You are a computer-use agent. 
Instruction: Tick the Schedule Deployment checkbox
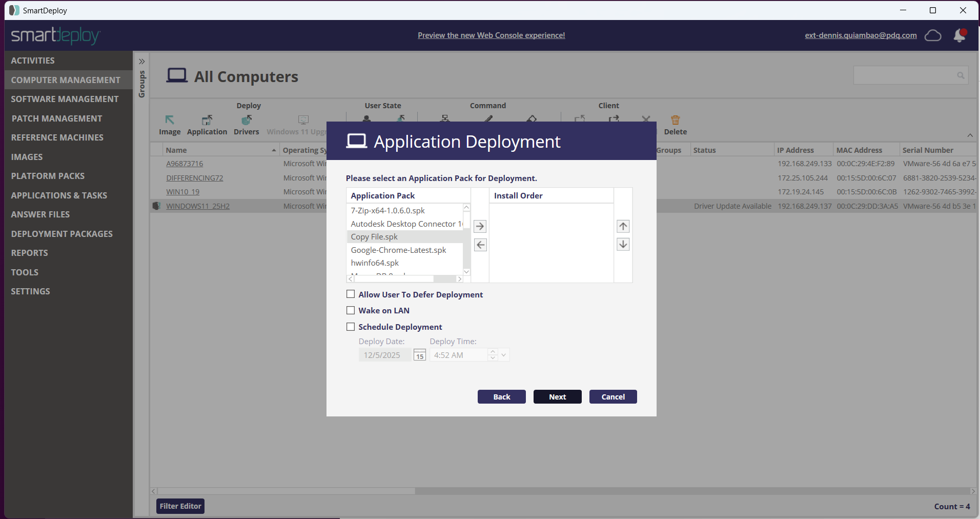point(351,327)
